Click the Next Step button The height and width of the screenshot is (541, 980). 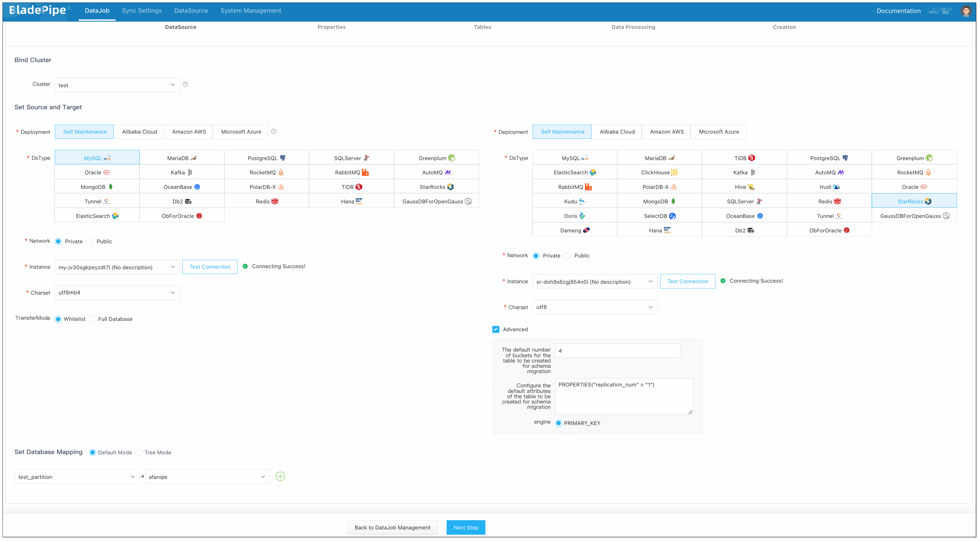(x=466, y=527)
